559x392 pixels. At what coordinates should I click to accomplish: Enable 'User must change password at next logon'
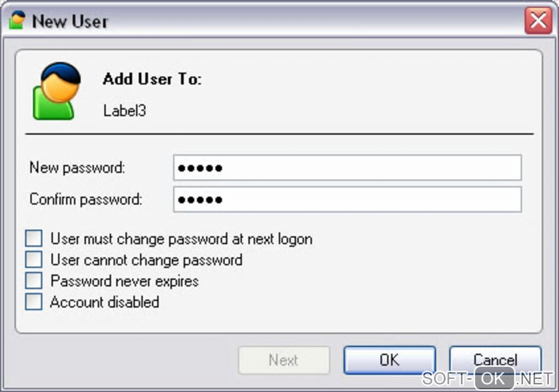(33, 239)
